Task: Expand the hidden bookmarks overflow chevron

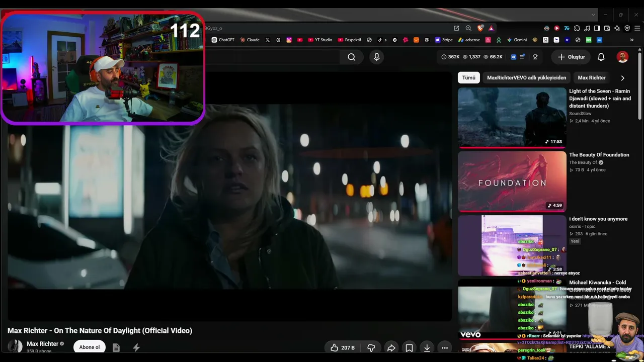Action: coord(632,40)
